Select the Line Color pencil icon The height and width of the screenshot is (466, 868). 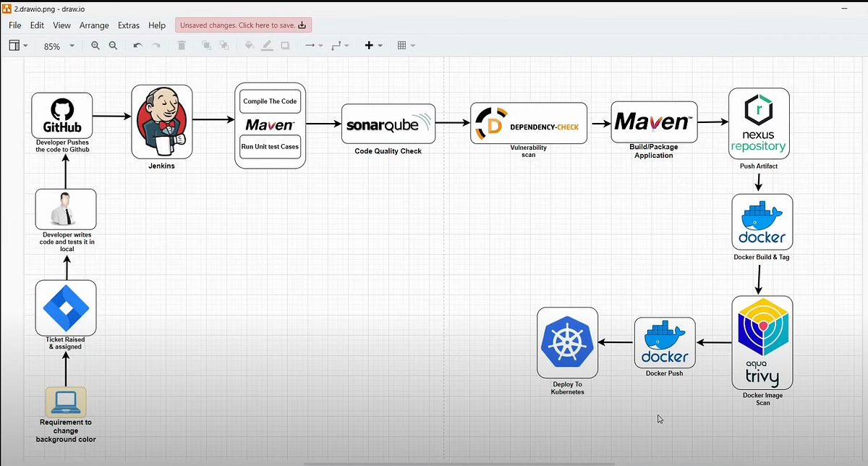coord(266,45)
